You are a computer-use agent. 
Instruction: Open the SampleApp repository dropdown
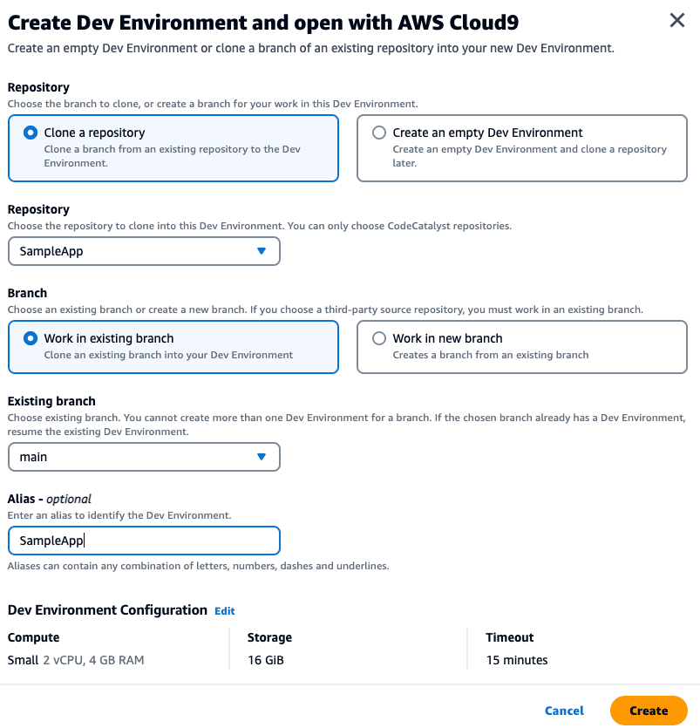(x=144, y=251)
